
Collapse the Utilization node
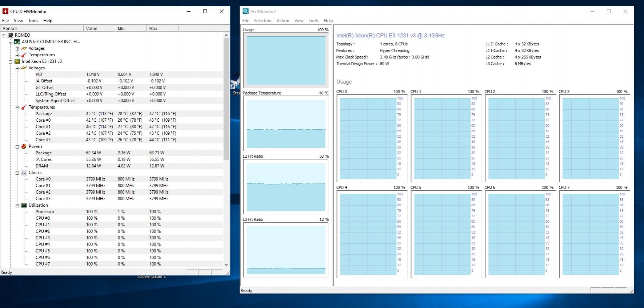(x=17, y=205)
